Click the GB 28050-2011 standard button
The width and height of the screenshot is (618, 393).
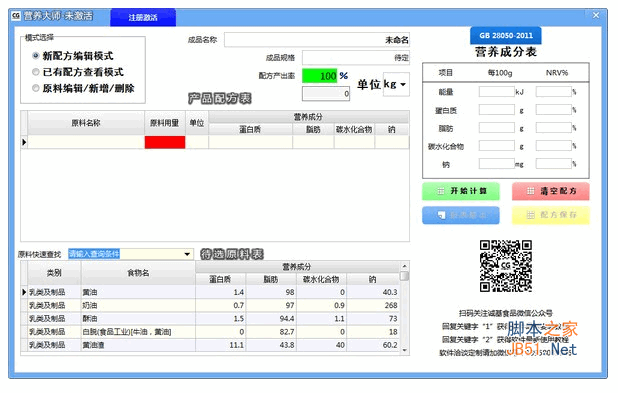point(506,35)
